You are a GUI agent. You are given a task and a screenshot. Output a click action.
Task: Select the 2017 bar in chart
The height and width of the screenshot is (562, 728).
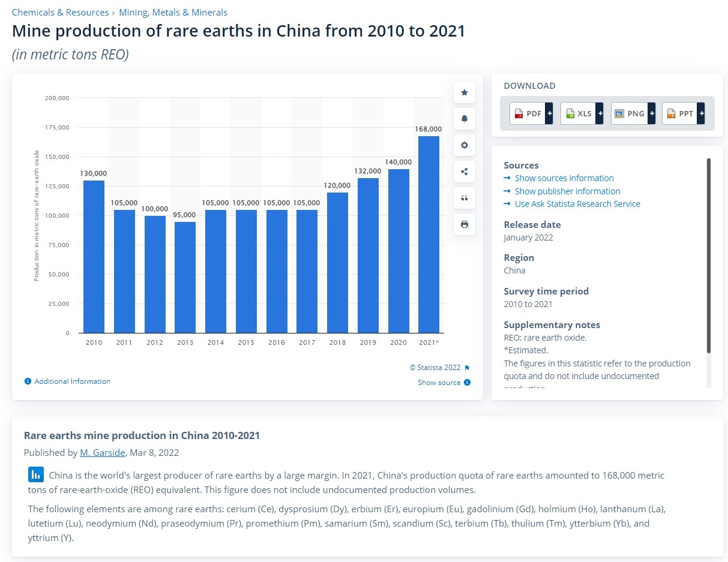pos(307,271)
